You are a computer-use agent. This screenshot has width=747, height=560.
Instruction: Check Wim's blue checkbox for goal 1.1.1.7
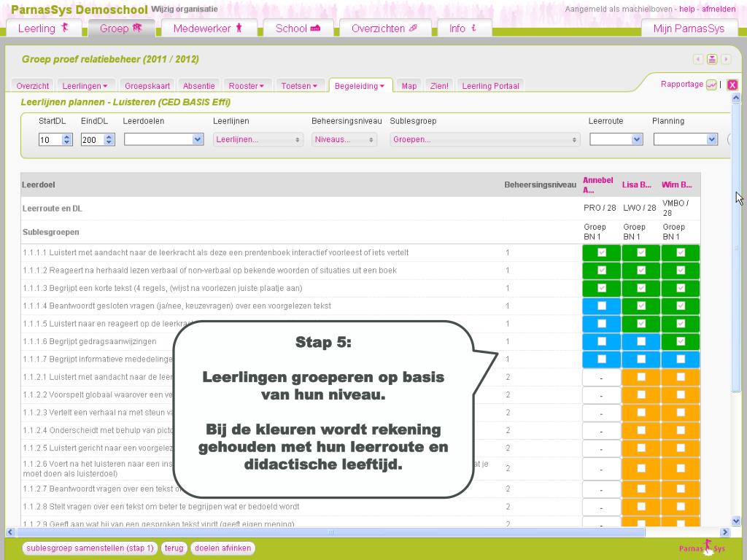(x=681, y=359)
